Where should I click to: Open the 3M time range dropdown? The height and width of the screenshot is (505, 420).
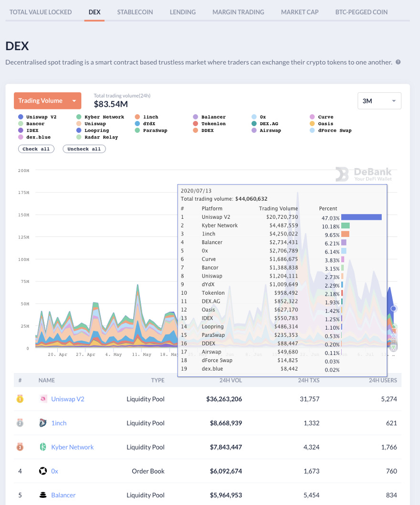[x=379, y=101]
